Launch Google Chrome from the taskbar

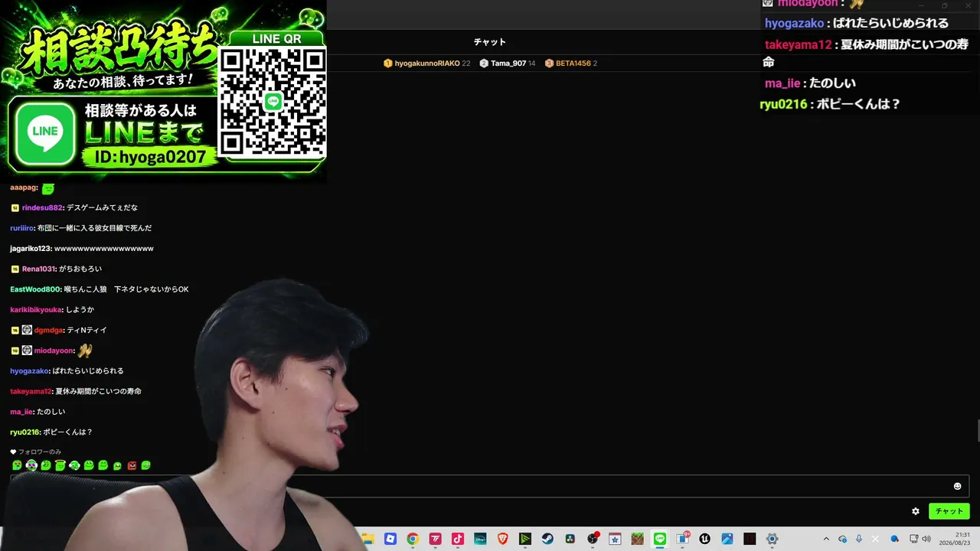(x=413, y=539)
